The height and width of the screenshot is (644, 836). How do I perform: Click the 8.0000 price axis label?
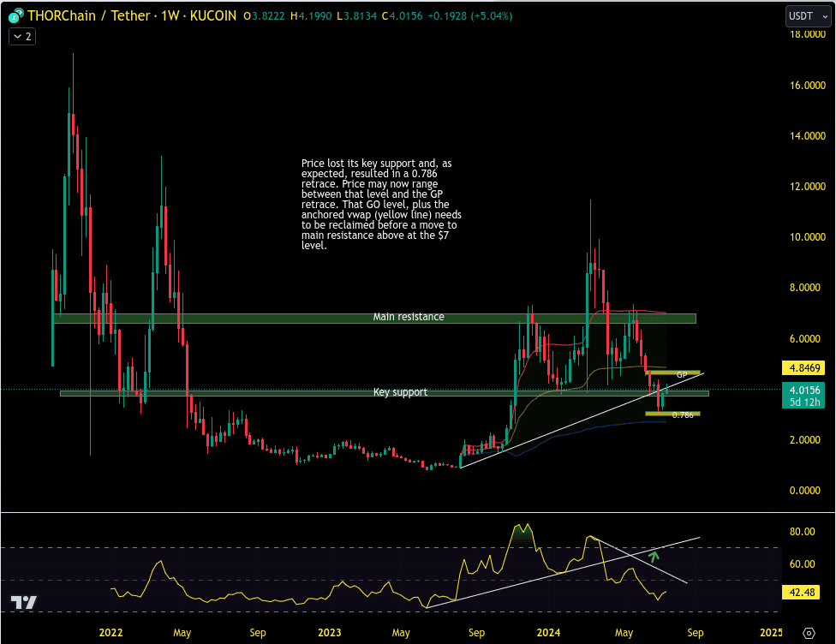(x=804, y=288)
